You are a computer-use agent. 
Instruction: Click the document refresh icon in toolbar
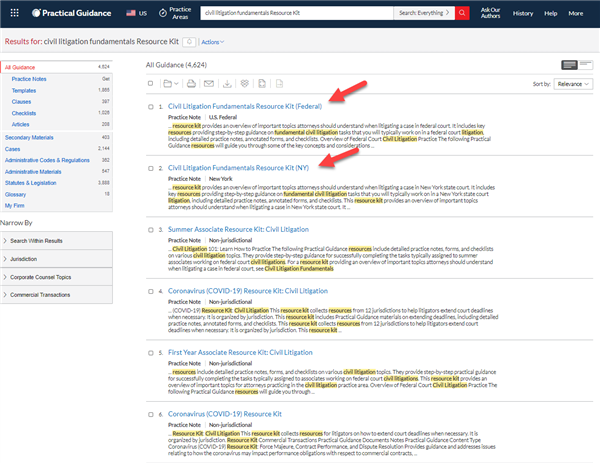262,83
